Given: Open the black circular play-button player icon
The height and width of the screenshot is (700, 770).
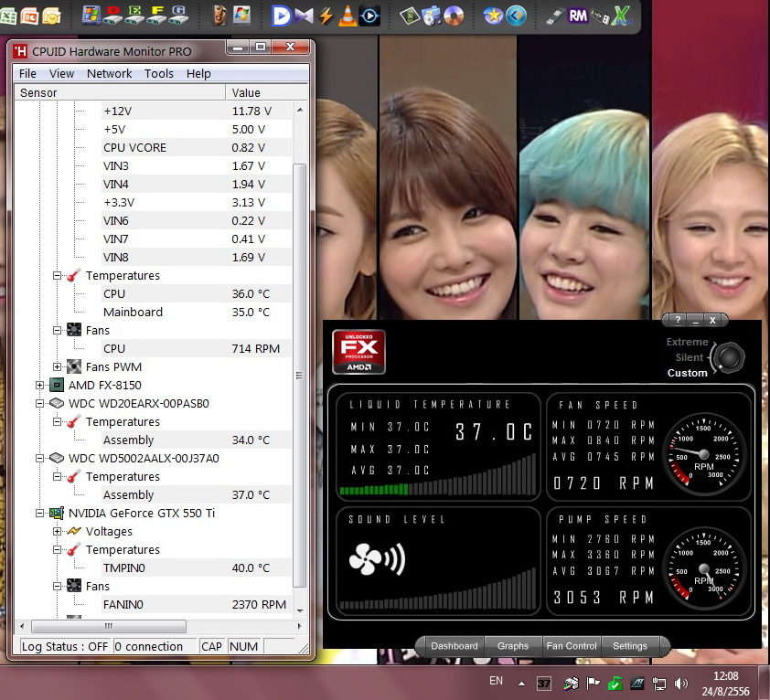Looking at the screenshot, I should pyautogui.click(x=369, y=16).
